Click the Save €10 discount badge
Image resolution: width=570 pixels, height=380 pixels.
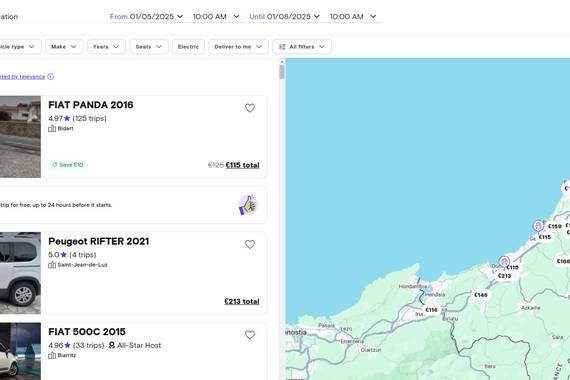click(68, 165)
